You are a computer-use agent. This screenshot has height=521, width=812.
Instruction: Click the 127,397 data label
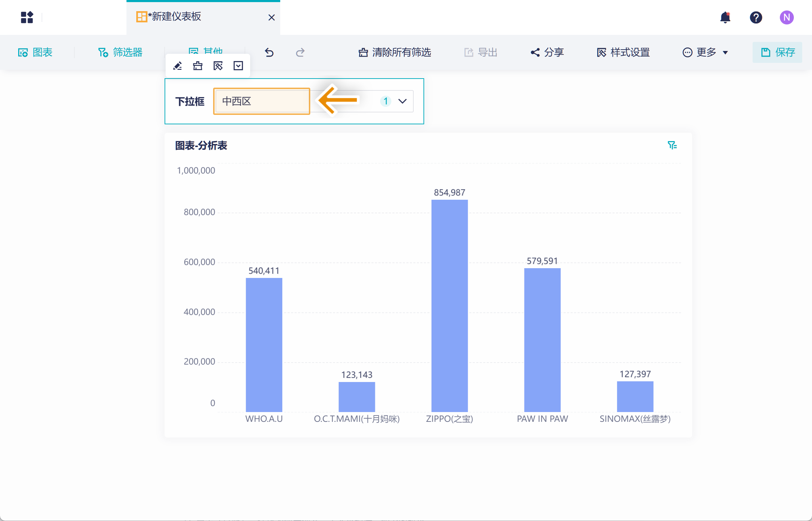pos(635,374)
